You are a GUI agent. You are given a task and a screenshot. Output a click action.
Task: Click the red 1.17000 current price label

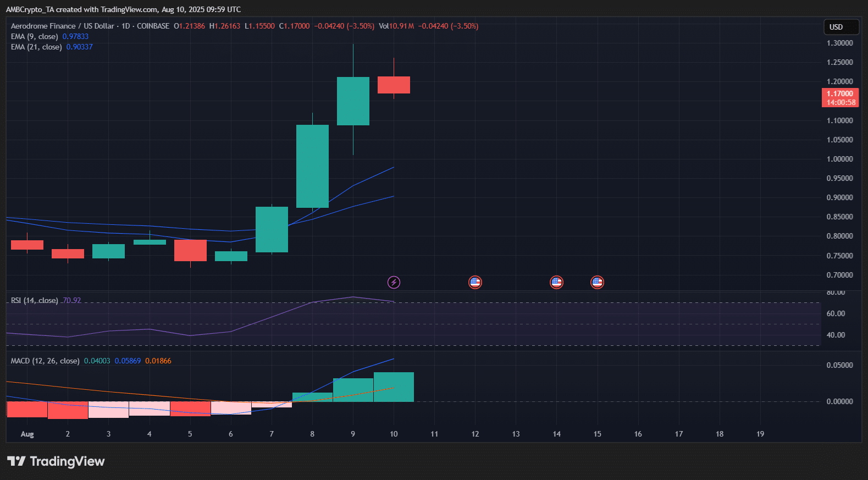coord(839,98)
